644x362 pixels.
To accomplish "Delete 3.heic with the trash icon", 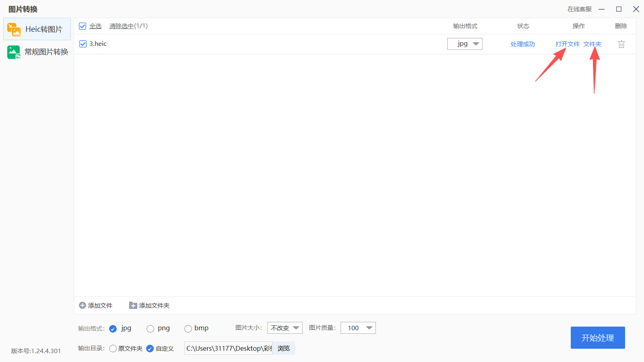I will [621, 44].
